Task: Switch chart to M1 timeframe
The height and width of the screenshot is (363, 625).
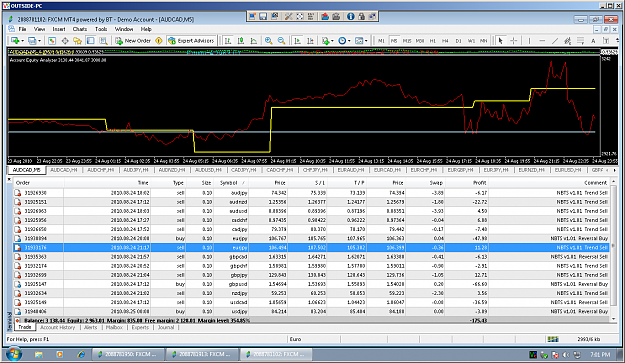Action: click(x=381, y=41)
